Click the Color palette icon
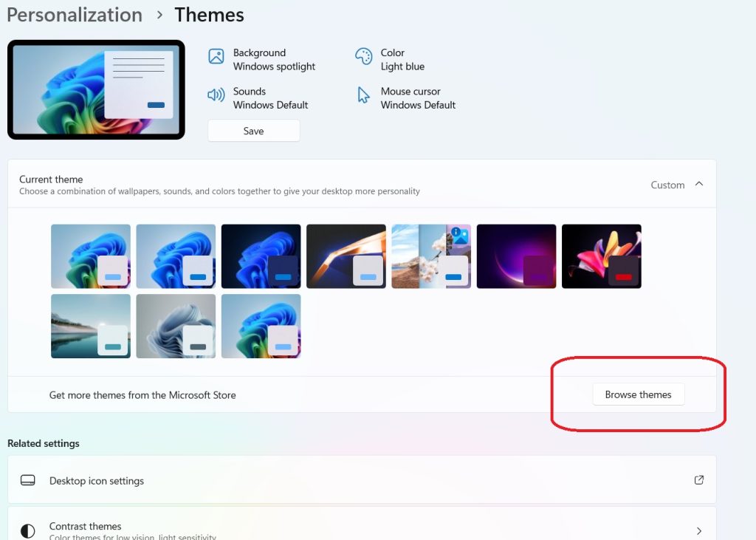The image size is (756, 540). [363, 56]
